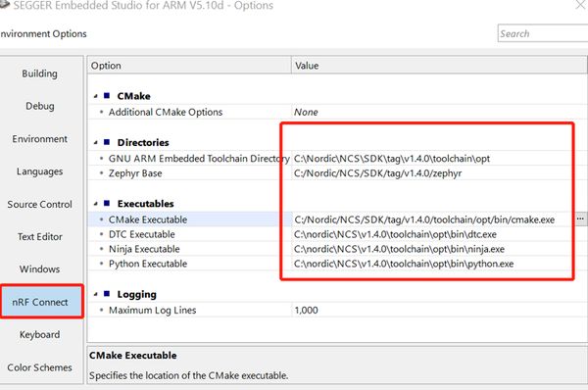588x390 pixels.
Task: Click the Logging section heading
Action: [x=136, y=294]
